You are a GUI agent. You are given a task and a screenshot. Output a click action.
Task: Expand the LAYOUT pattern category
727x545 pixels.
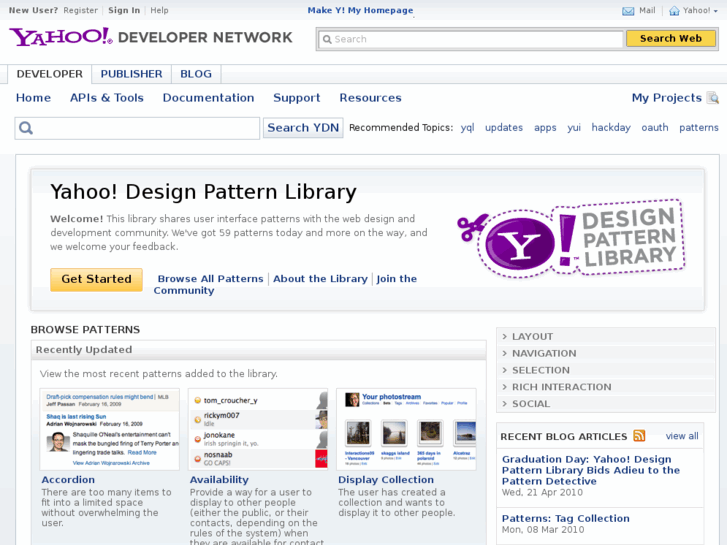[x=533, y=337]
